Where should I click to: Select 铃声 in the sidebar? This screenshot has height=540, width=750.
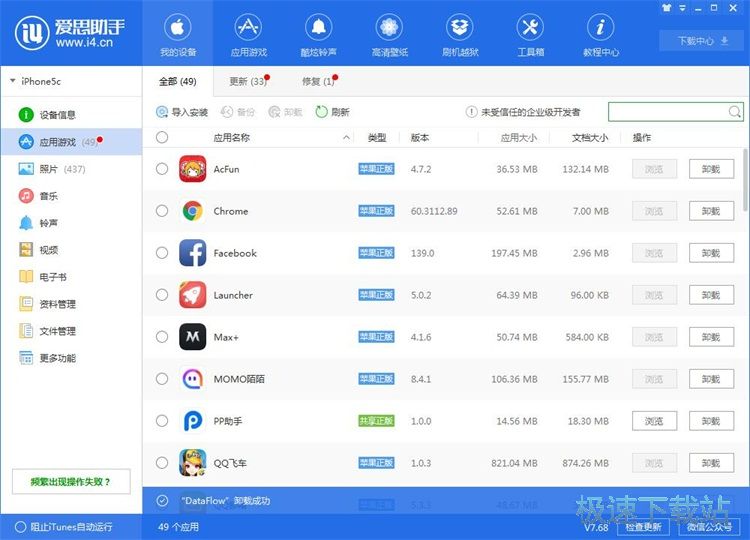[x=38, y=223]
